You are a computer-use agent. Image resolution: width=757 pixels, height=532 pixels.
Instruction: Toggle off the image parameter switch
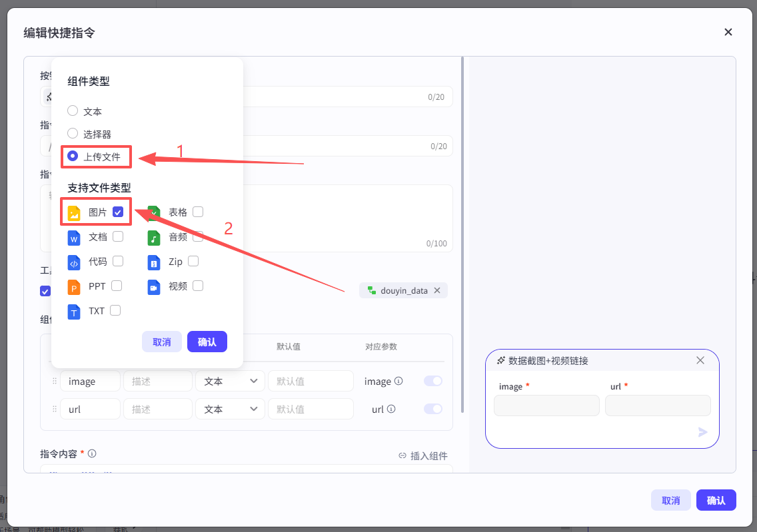click(433, 382)
